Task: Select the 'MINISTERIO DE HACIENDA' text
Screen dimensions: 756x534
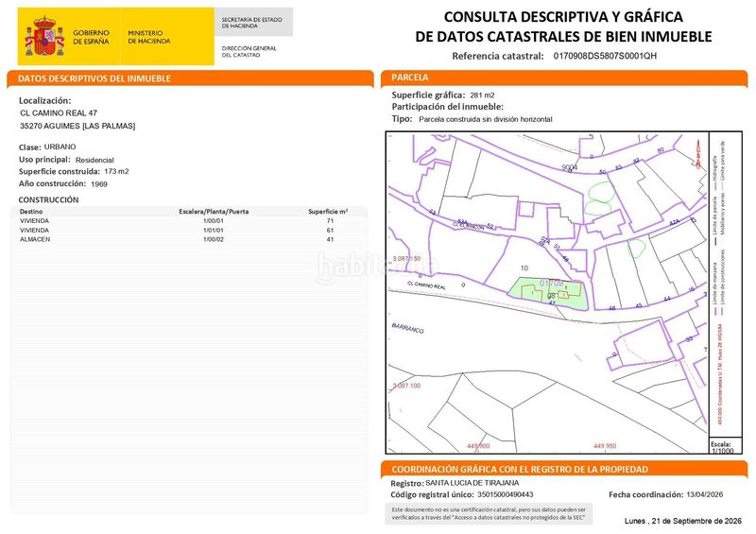Action: pos(149,37)
